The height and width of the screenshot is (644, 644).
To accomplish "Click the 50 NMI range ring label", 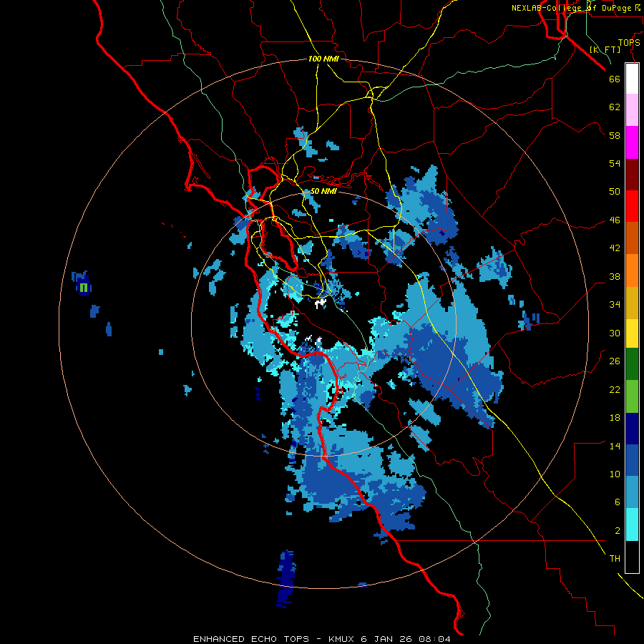I will tap(323, 191).
